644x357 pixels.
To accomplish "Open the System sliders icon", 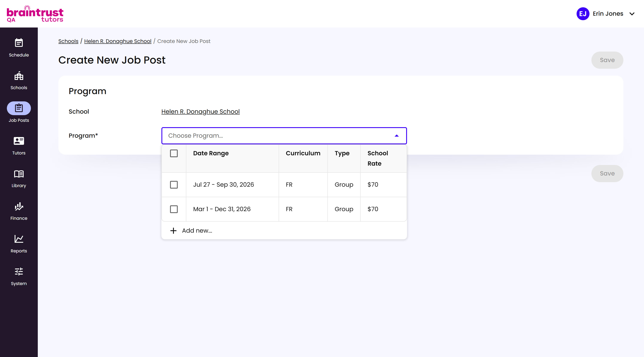I will click(x=19, y=272).
